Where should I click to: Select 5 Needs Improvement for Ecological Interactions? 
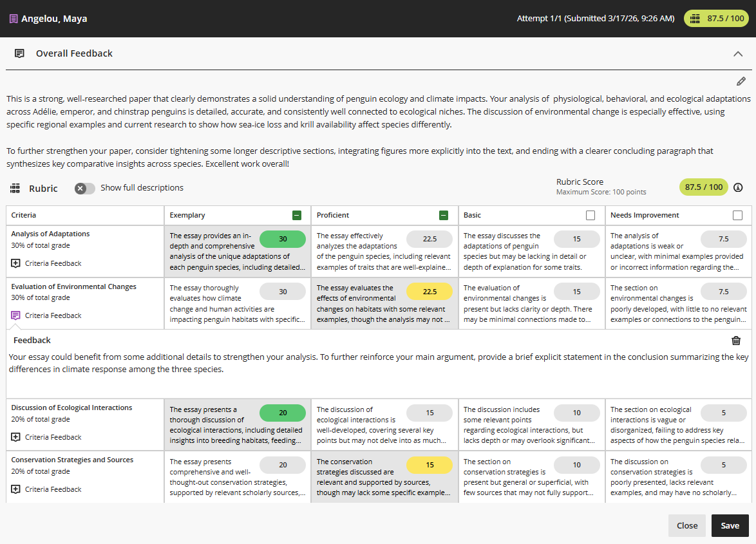click(723, 413)
